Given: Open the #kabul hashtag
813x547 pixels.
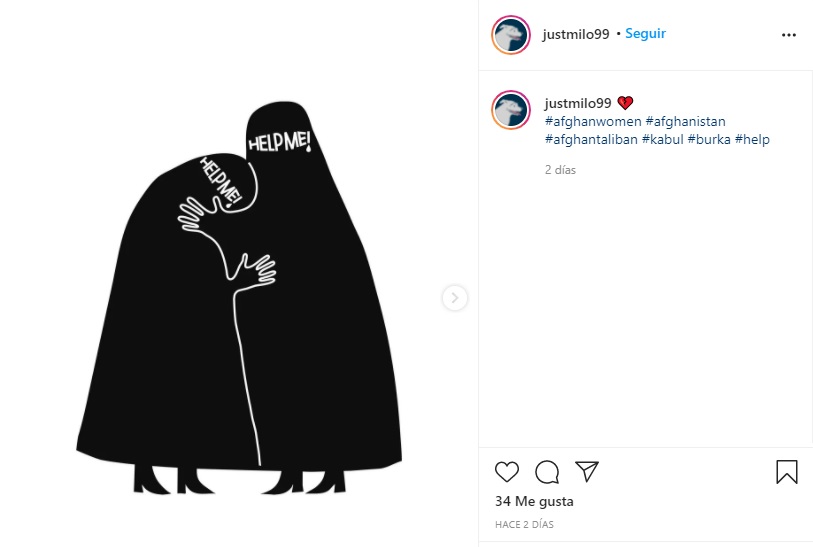Looking at the screenshot, I should [663, 139].
